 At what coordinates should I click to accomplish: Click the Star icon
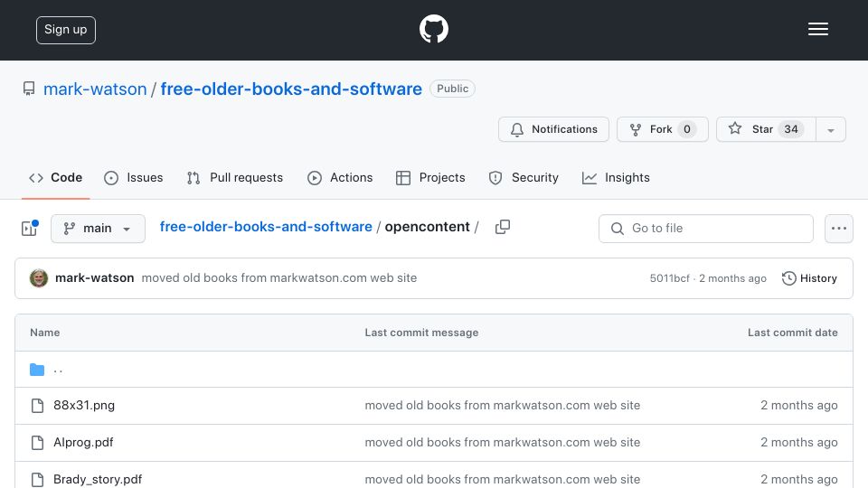734,128
